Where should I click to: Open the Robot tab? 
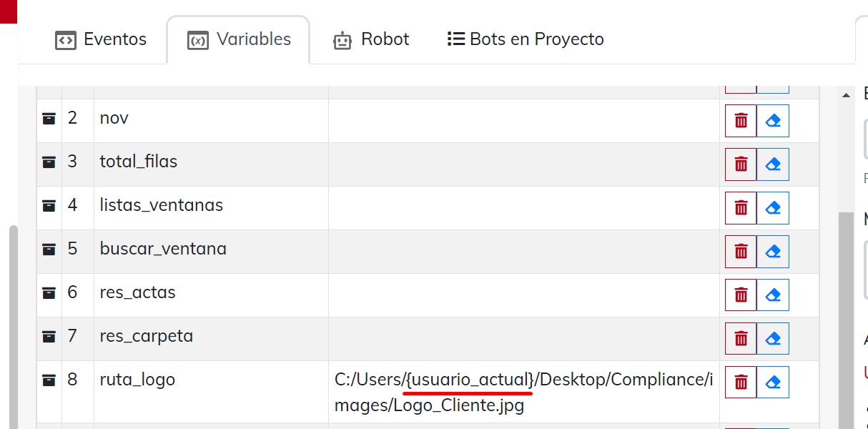pos(371,39)
